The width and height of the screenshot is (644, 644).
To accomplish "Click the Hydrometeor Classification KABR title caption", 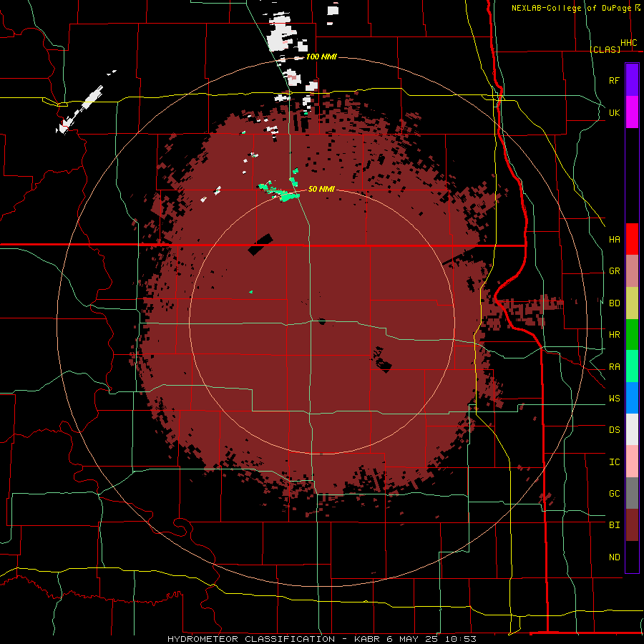I will (x=321, y=639).
